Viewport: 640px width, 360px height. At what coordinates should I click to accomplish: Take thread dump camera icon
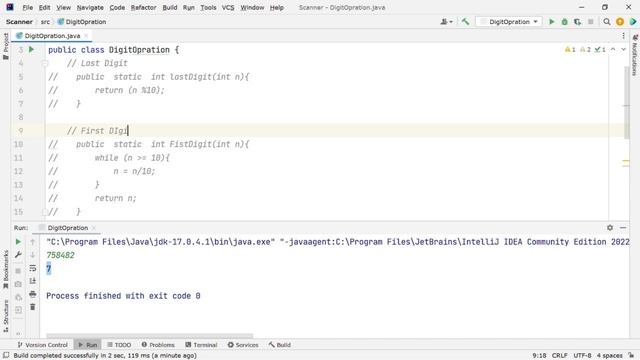(x=18, y=284)
